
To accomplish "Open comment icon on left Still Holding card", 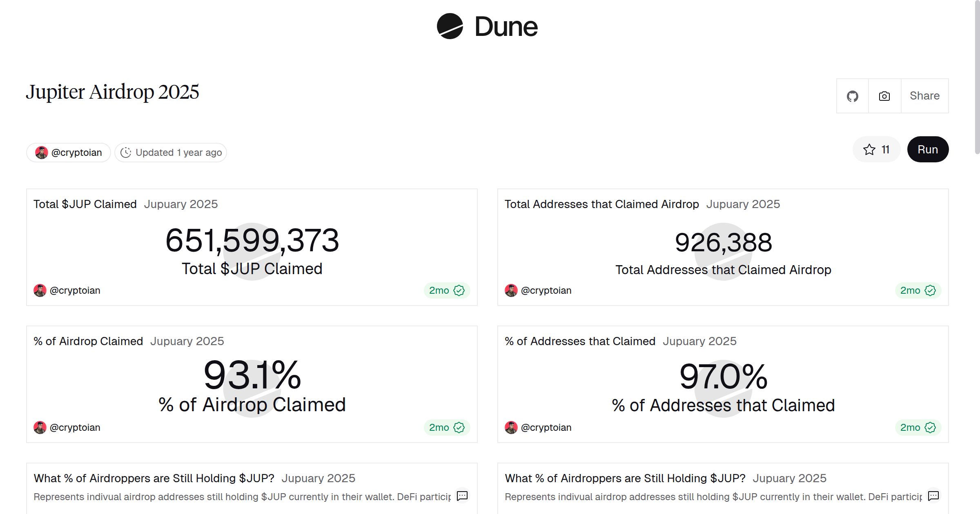I will click(x=462, y=496).
